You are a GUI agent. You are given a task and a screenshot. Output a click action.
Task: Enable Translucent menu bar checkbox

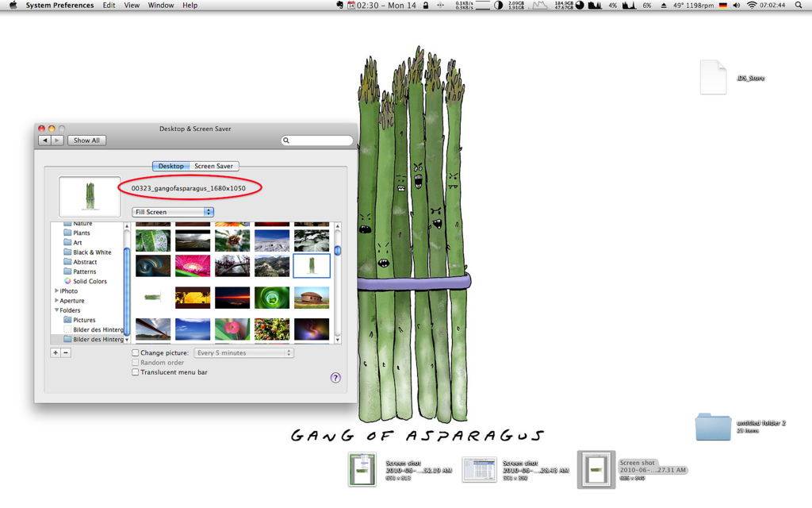tap(135, 372)
